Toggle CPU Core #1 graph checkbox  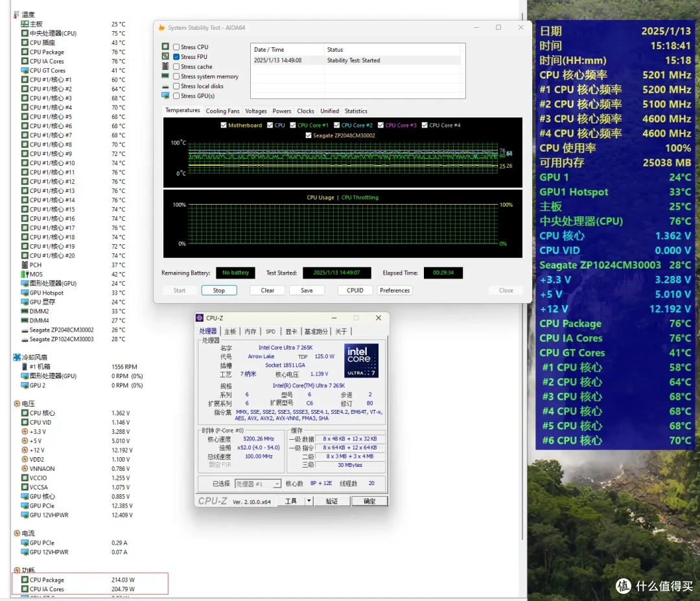click(293, 126)
